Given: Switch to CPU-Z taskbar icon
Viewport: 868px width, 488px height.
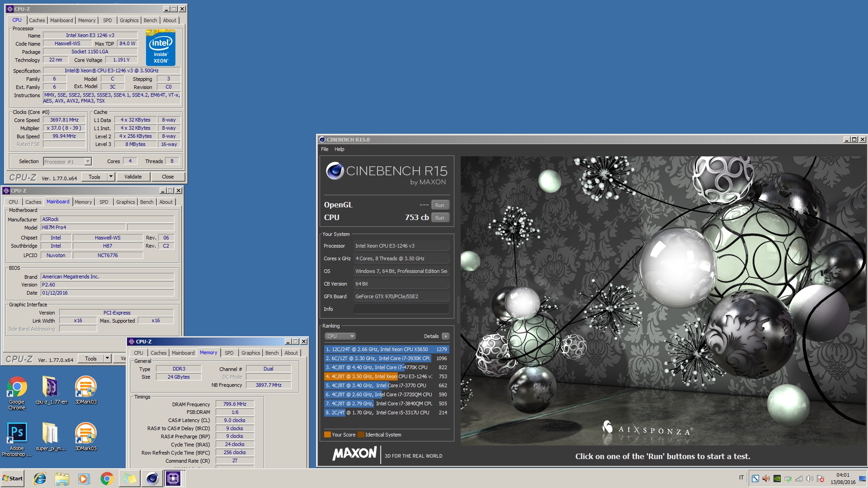Looking at the screenshot, I should 173,479.
